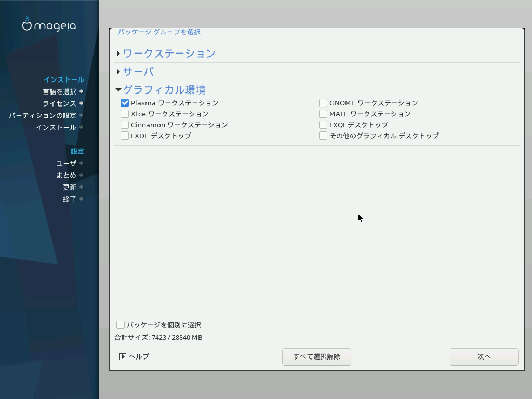
Task: Click the ライセンス step bullet
Action: point(82,103)
